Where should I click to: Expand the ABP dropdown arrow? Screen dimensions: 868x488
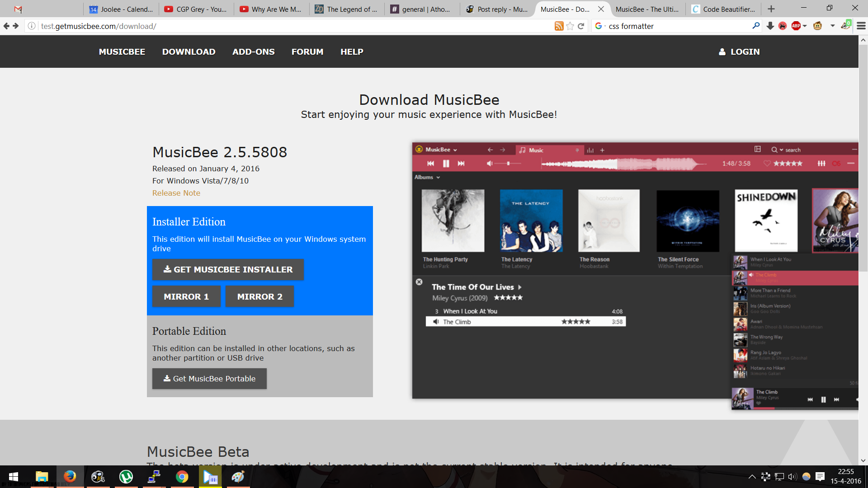click(805, 26)
